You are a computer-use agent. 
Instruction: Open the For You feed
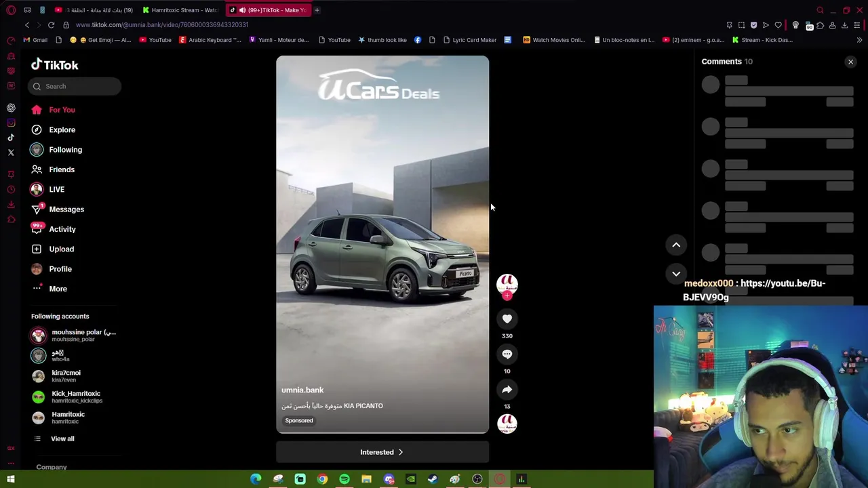53,110
